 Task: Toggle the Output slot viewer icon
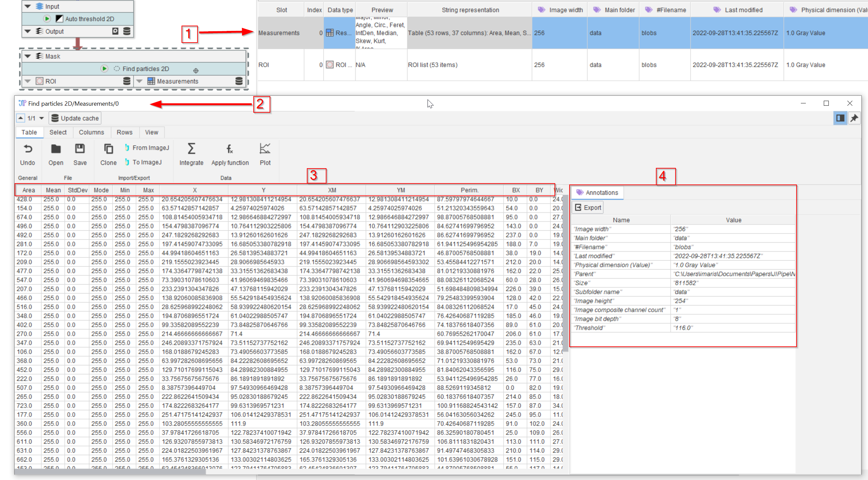[115, 31]
